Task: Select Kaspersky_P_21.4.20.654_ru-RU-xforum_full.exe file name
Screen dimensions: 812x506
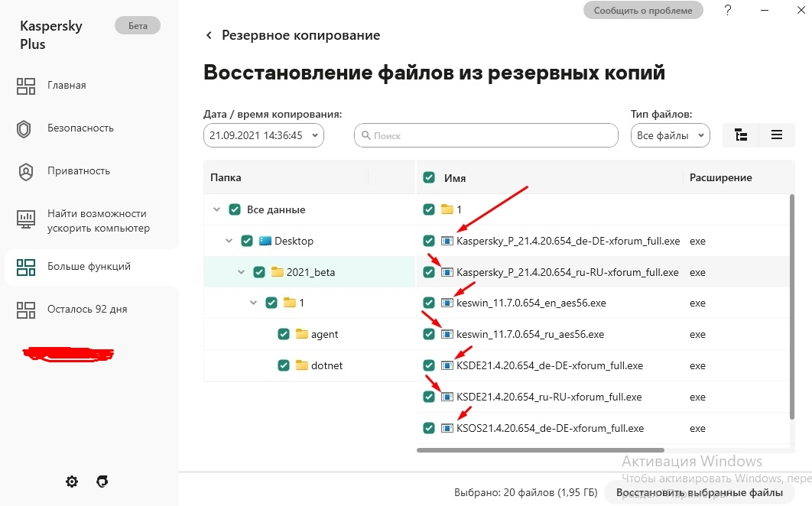Action: pyautogui.click(x=567, y=272)
